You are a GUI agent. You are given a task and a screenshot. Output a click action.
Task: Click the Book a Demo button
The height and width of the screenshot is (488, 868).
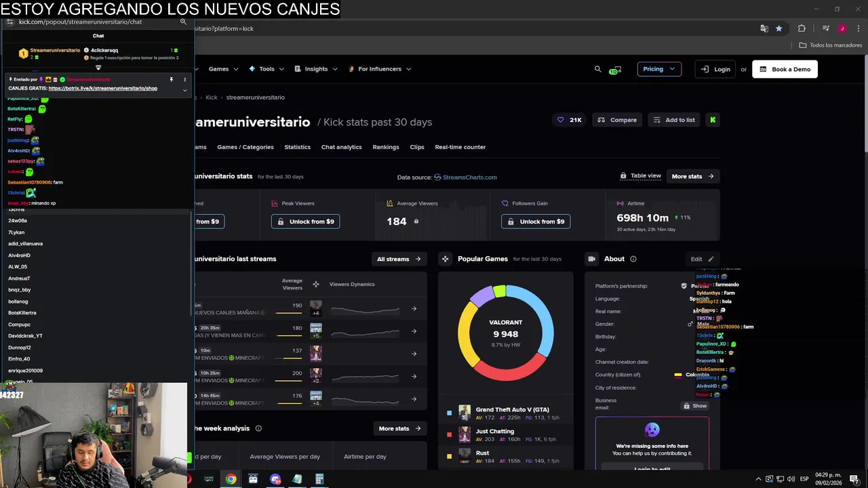click(x=785, y=69)
